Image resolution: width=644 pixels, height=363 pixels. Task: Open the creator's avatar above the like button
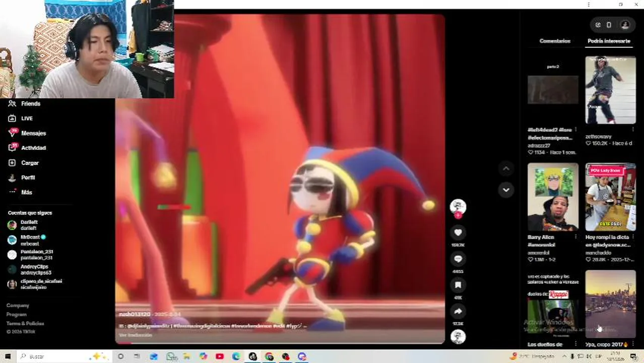click(x=458, y=206)
